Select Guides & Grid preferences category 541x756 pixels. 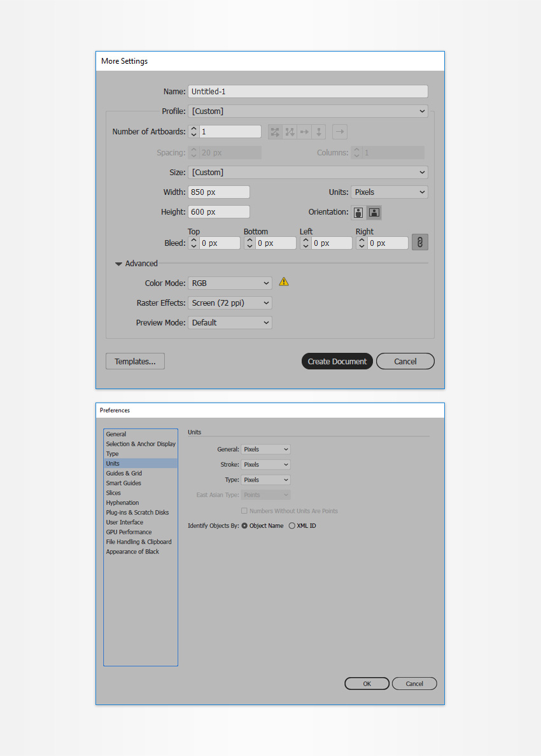click(x=124, y=473)
